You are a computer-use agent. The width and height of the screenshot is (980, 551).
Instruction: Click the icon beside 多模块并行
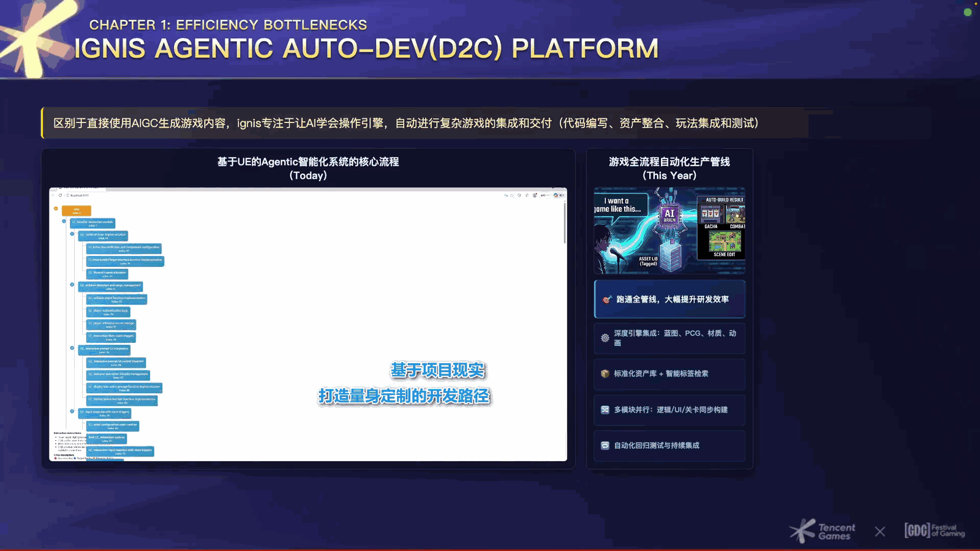pyautogui.click(x=605, y=410)
